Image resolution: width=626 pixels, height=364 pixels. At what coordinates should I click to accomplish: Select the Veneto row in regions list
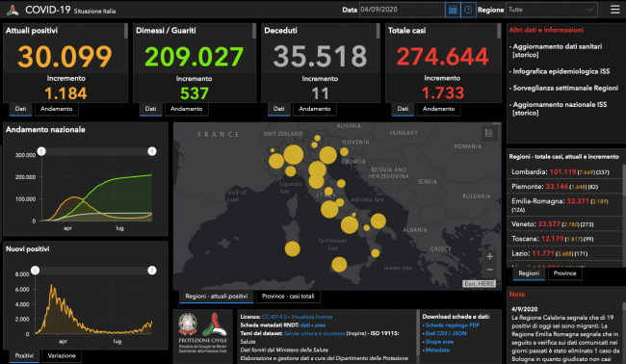564,224
